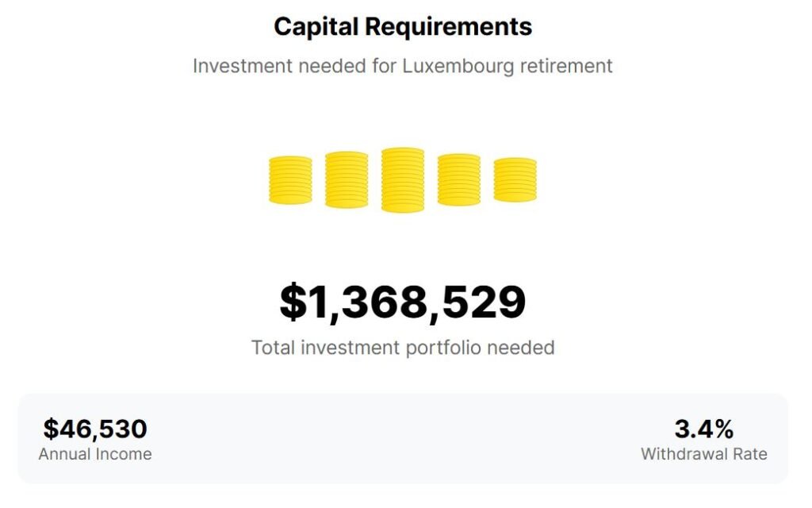The height and width of the screenshot is (508, 812).
Task: Click the Capital Requirements heading
Action: click(x=403, y=27)
